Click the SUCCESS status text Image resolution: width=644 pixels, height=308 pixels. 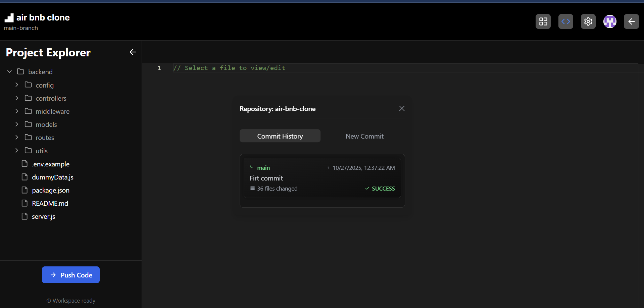pos(383,189)
